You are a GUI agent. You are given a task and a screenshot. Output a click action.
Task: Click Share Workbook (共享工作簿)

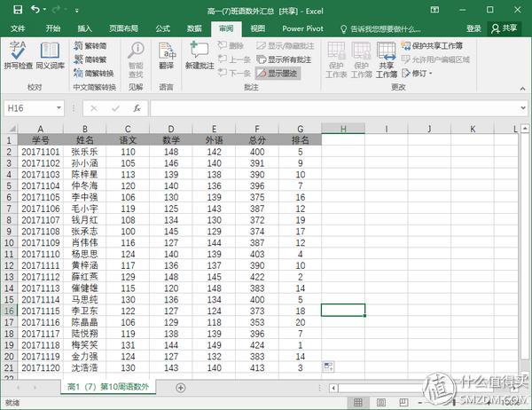pos(386,59)
